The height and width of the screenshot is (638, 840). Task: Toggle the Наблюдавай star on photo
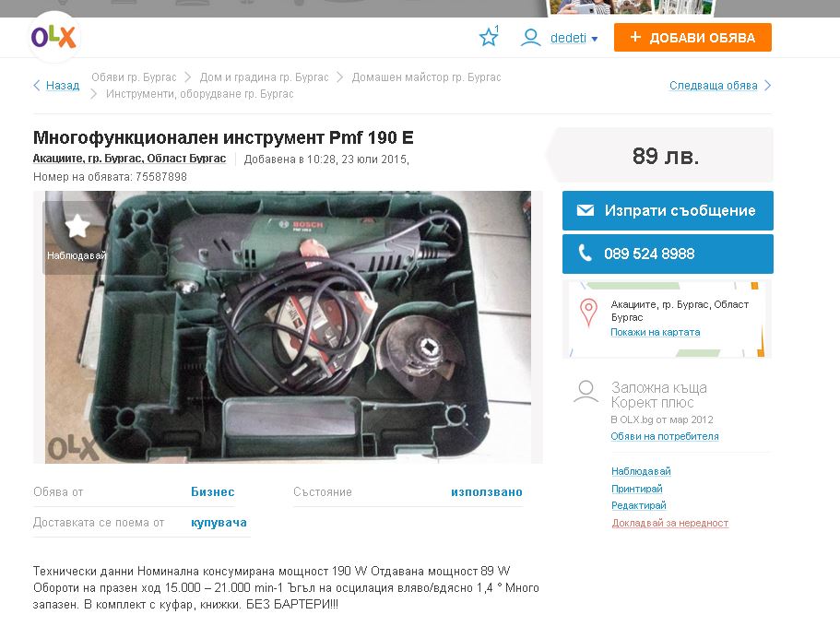point(77,226)
